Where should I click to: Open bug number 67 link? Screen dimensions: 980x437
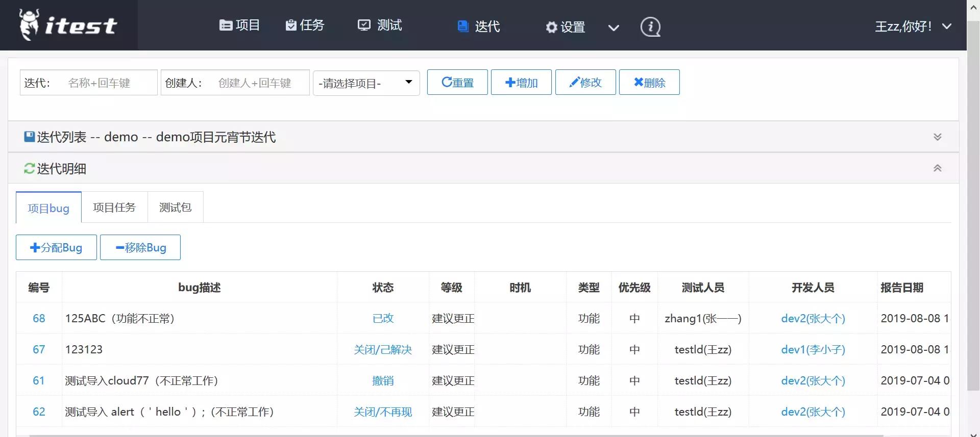tap(39, 349)
